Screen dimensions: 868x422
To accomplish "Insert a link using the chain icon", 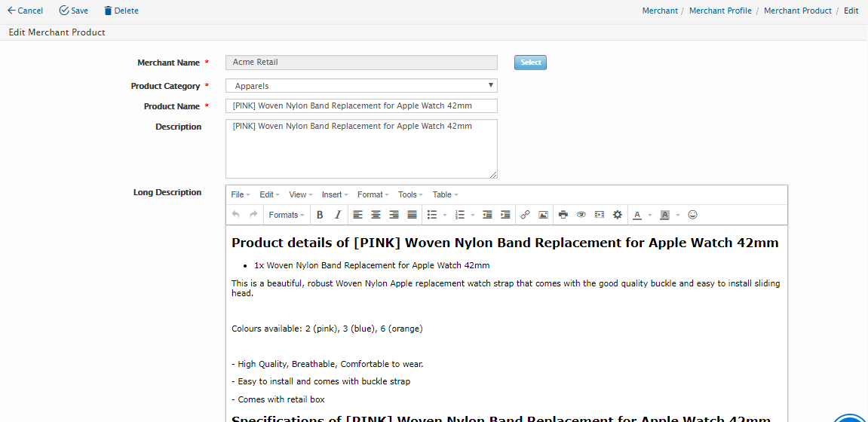I will click(x=525, y=215).
